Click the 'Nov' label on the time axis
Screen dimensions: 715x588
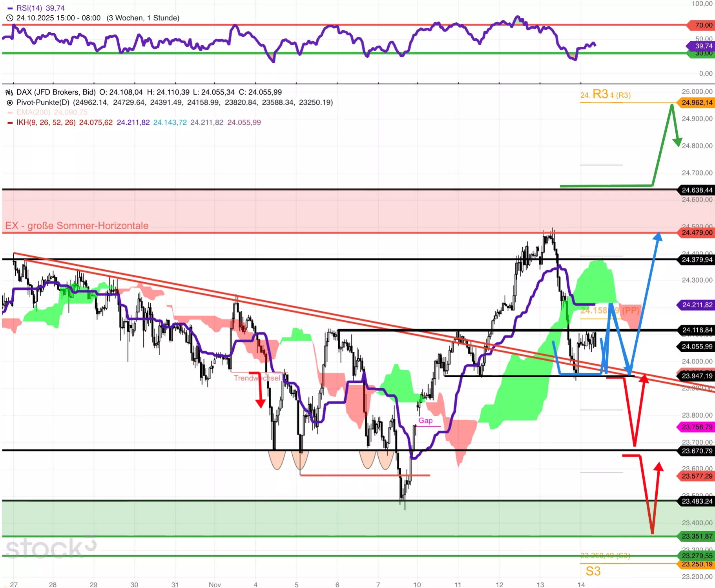pyautogui.click(x=215, y=584)
